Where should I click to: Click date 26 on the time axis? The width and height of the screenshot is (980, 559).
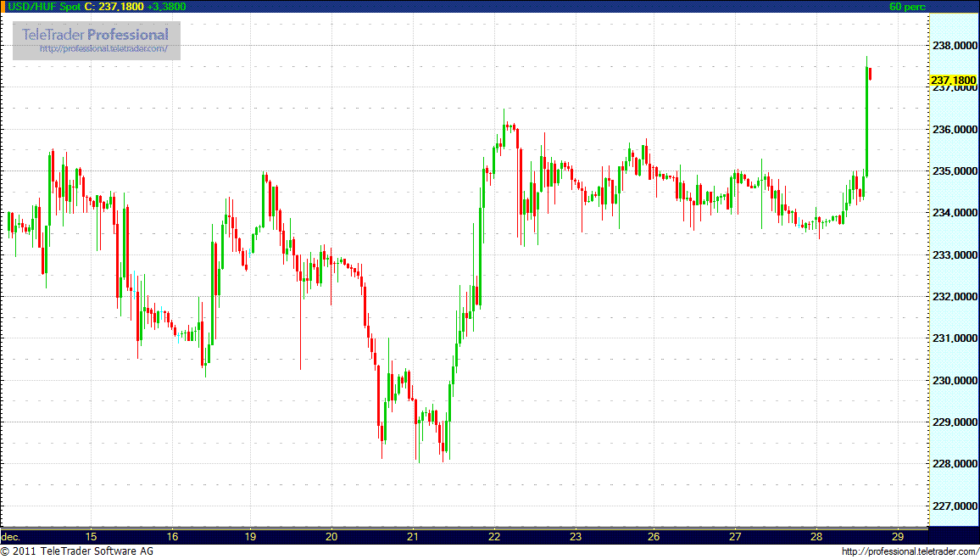(654, 537)
